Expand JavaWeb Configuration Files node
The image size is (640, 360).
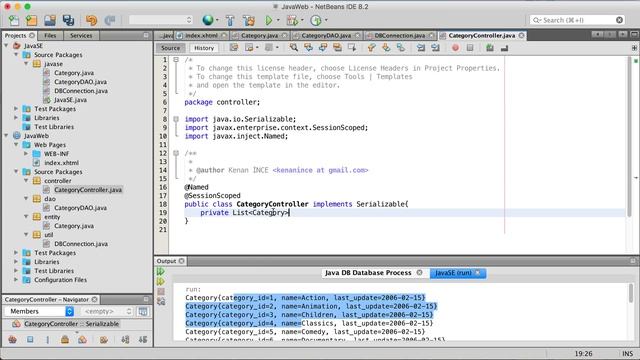coord(16,280)
